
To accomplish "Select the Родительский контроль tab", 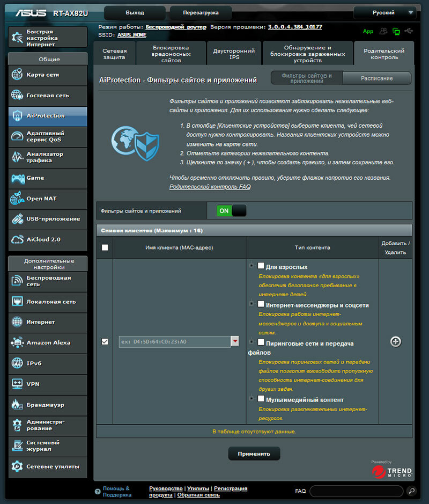I will click(x=384, y=54).
